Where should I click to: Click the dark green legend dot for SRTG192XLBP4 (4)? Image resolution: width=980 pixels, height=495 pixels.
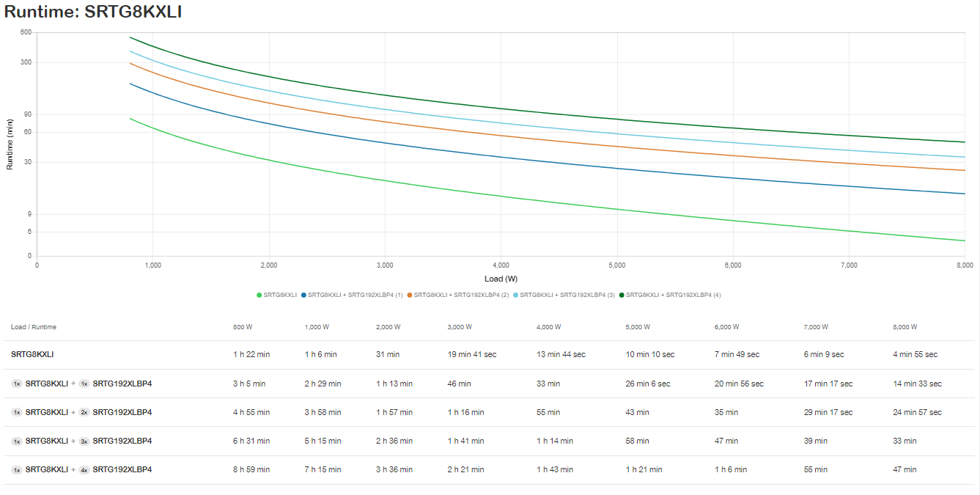[x=622, y=295]
